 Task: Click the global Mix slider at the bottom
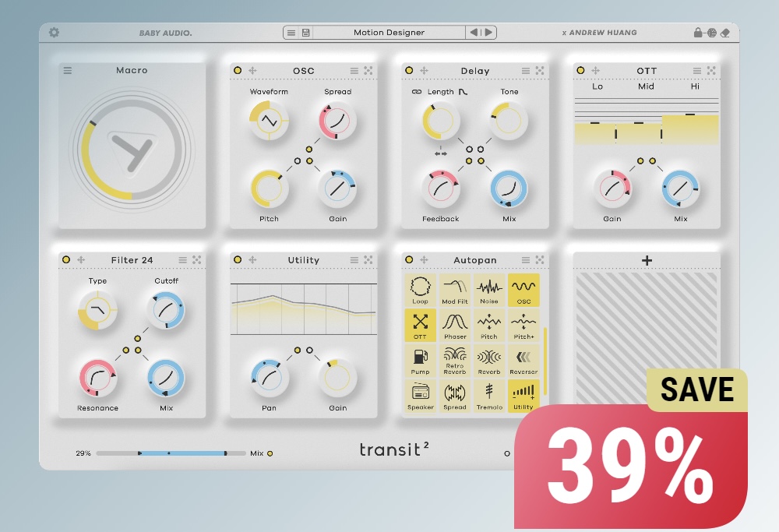171,453
